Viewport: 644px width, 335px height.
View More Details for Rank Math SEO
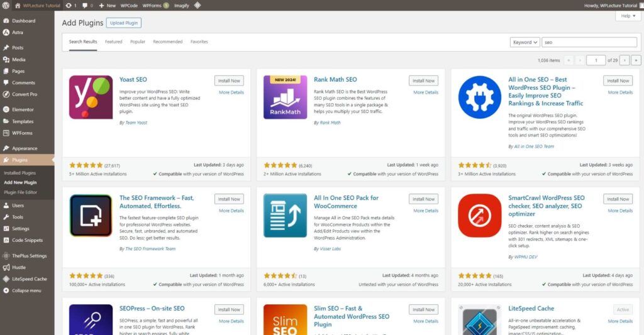pos(426,92)
